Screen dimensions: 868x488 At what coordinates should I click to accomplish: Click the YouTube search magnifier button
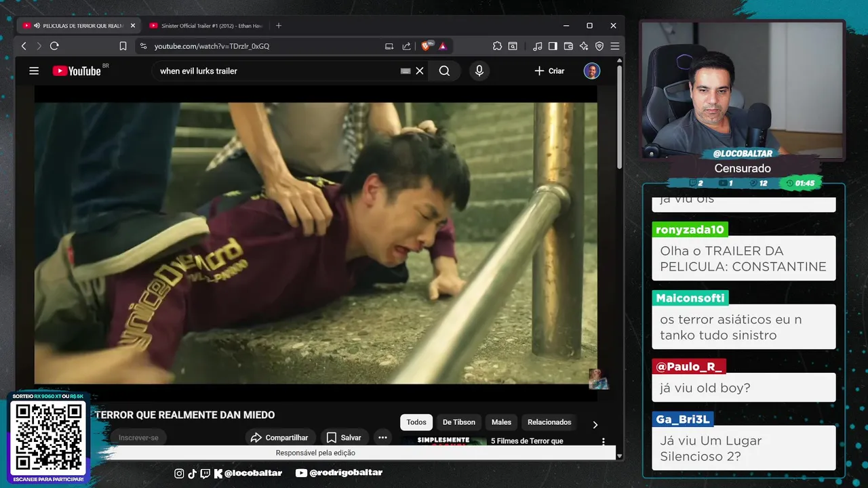444,70
